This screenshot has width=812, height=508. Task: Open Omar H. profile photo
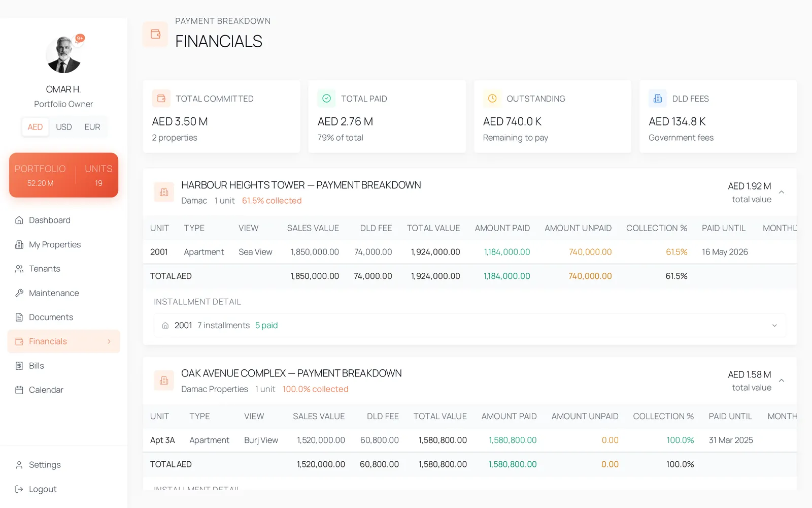(x=63, y=54)
